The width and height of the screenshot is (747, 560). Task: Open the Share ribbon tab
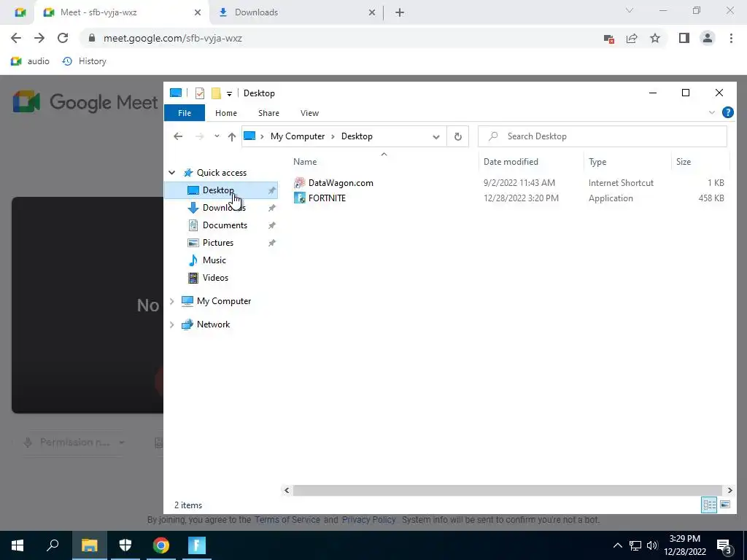(x=268, y=113)
